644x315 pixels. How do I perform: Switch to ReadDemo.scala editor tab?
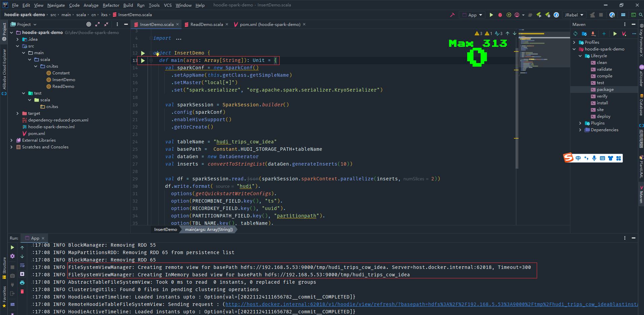tap(206, 24)
